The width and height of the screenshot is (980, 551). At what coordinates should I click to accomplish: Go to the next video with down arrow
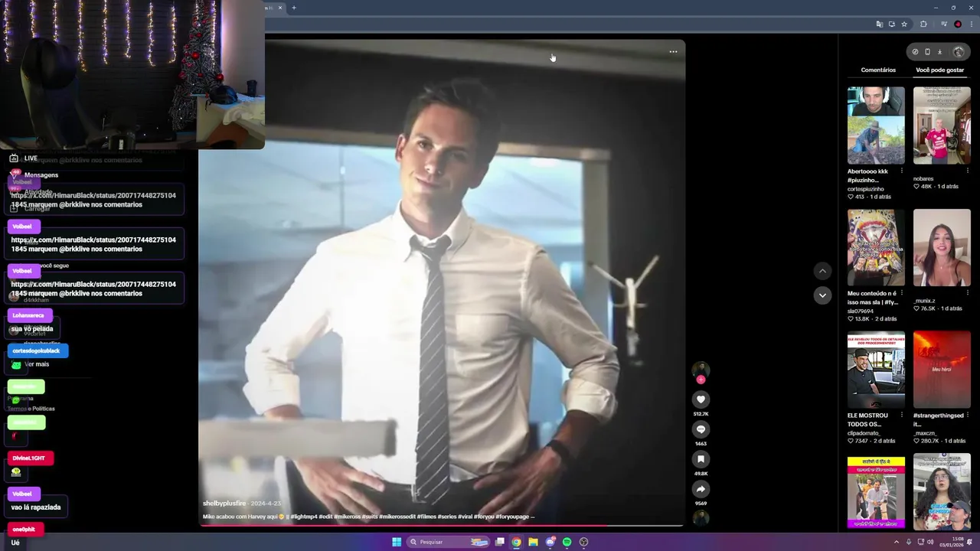pos(822,295)
